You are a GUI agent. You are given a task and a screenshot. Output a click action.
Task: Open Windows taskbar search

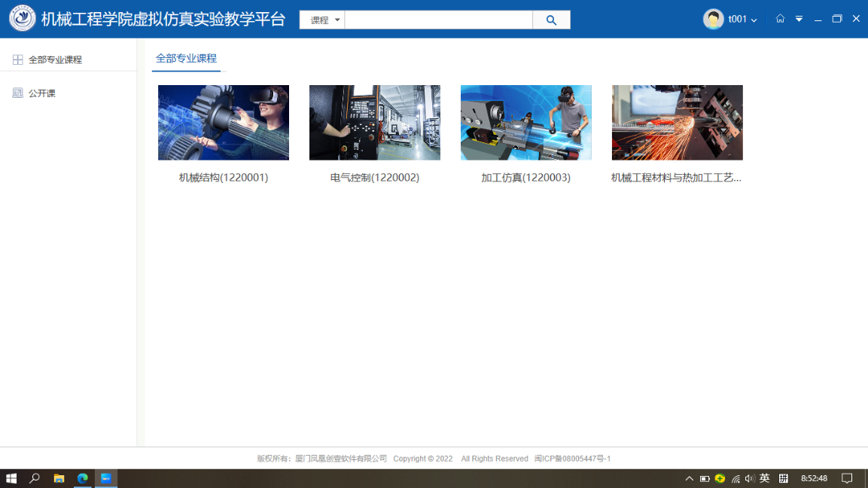[x=35, y=478]
